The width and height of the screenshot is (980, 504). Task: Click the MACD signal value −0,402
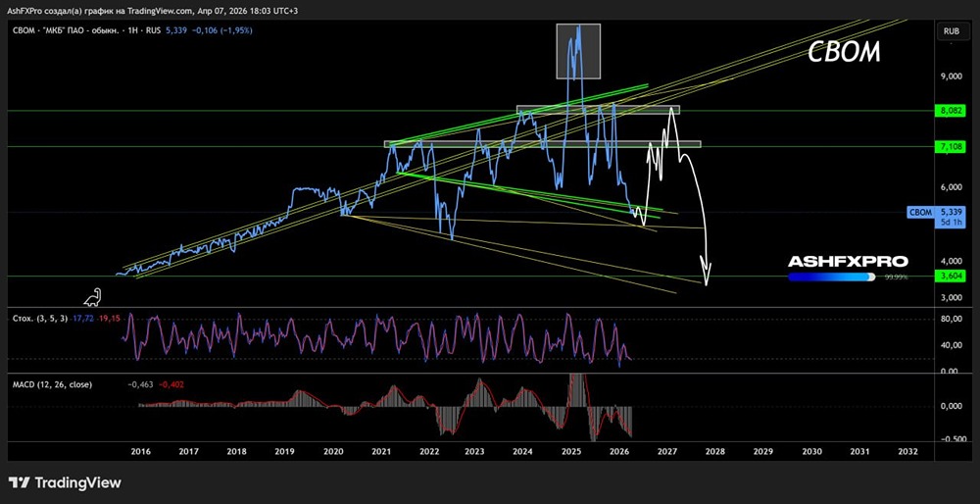171,384
